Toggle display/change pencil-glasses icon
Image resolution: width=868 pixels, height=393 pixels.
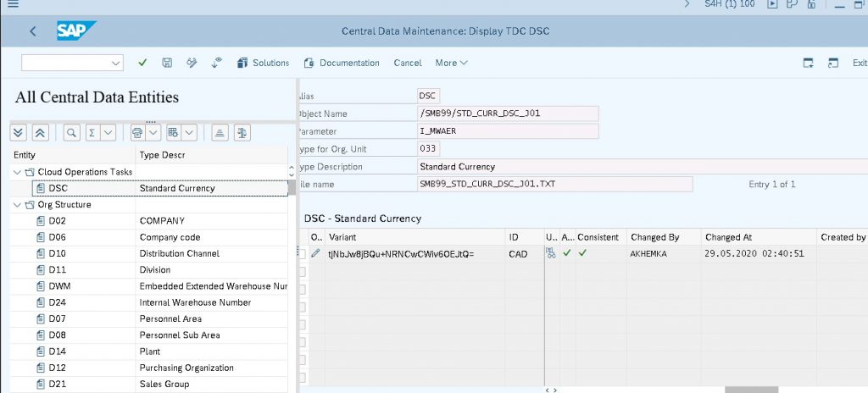tap(192, 63)
